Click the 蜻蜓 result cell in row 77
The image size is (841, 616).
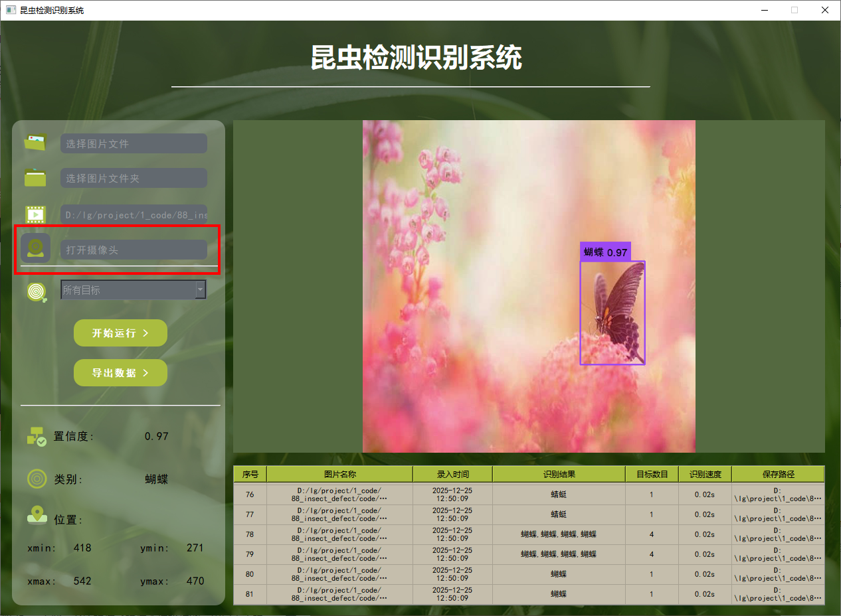[x=559, y=514]
